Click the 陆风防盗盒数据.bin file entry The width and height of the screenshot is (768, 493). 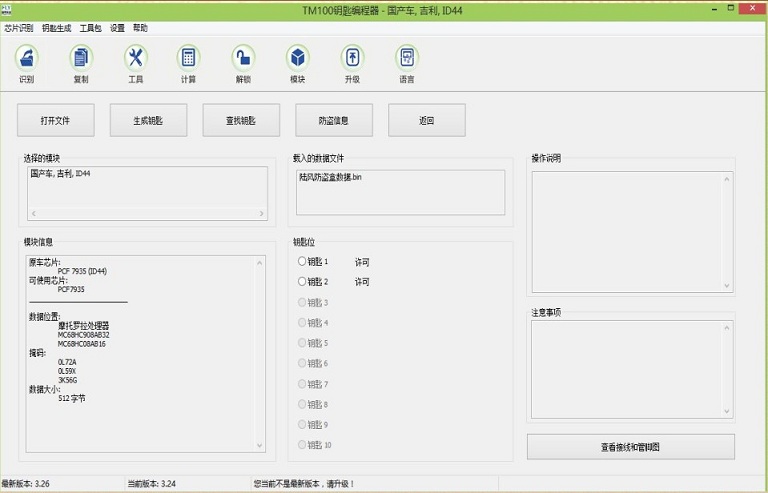tap(331, 177)
